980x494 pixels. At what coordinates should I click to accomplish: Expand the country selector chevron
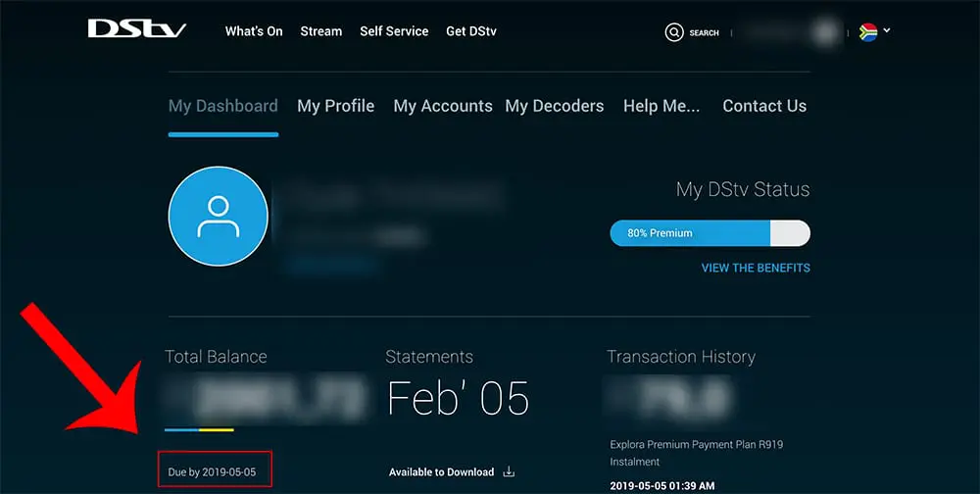pyautogui.click(x=887, y=30)
